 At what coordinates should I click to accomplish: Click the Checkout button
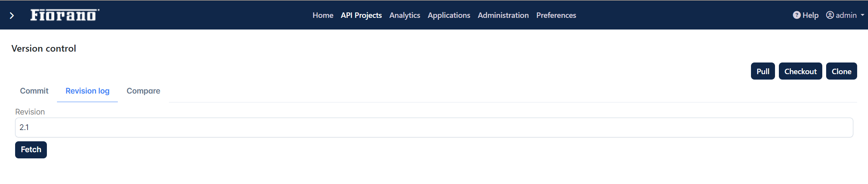point(800,71)
